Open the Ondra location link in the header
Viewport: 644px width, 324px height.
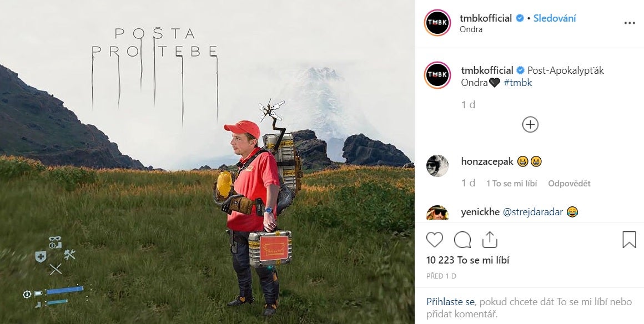(471, 29)
